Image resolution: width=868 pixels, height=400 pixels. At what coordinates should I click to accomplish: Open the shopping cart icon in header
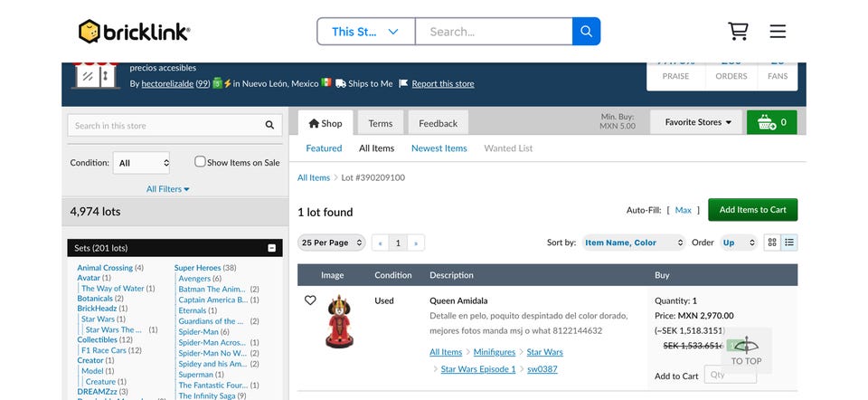(x=738, y=31)
